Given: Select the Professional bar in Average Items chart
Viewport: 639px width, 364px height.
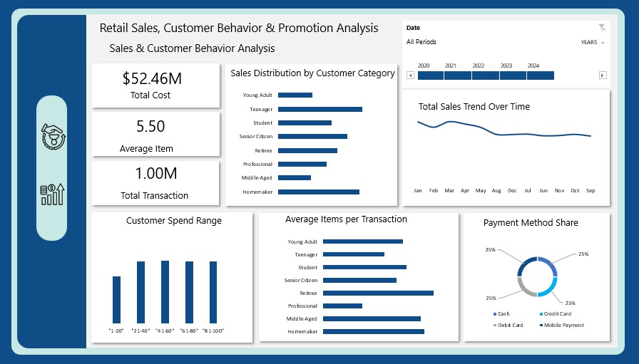Looking at the screenshot, I should [x=342, y=306].
